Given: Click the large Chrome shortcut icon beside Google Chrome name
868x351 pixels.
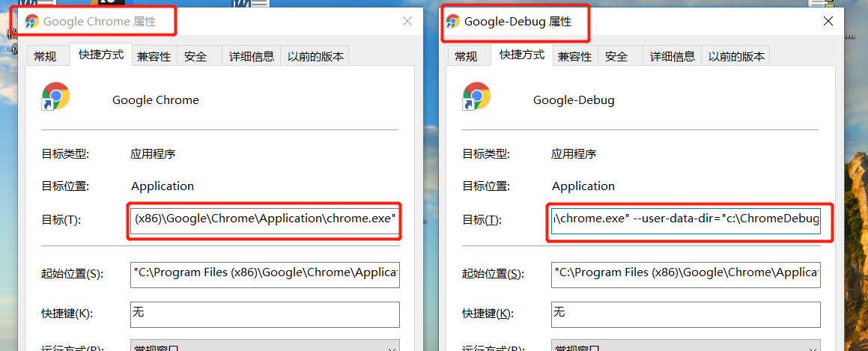Looking at the screenshot, I should point(56,97).
